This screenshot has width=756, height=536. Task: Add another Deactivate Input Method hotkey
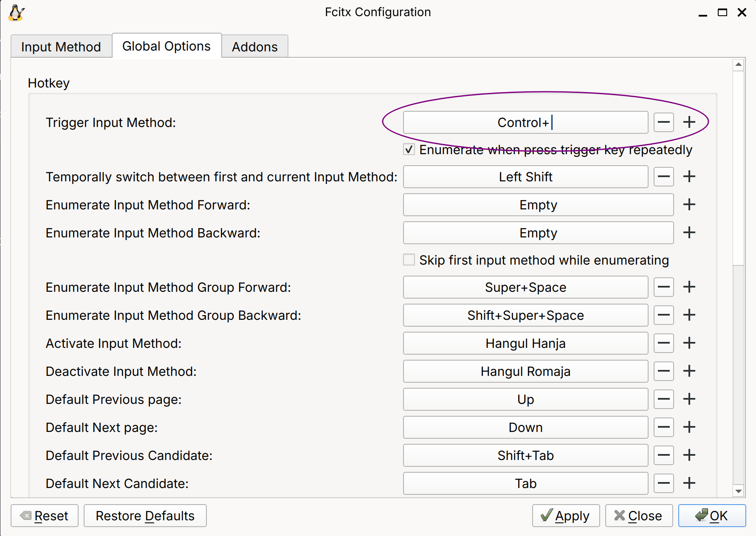(x=689, y=371)
